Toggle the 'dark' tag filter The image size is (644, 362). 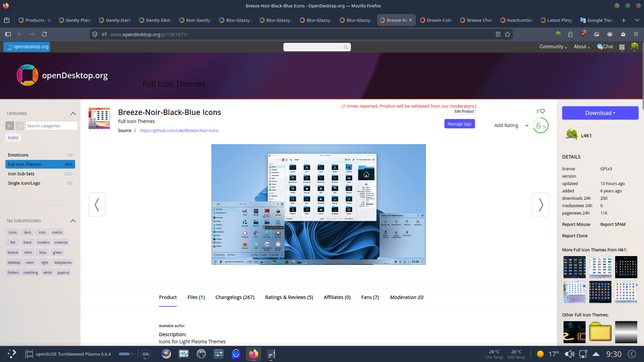[x=28, y=232]
